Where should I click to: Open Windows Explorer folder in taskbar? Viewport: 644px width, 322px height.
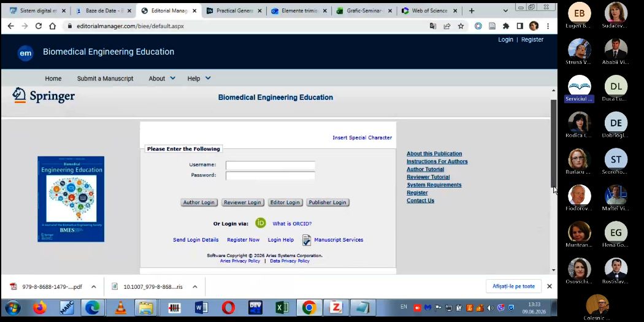click(146, 307)
